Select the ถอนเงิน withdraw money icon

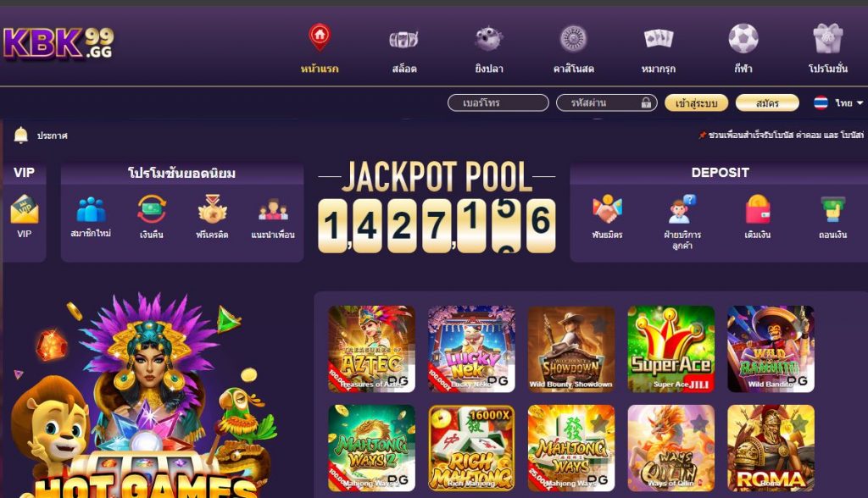[833, 209]
